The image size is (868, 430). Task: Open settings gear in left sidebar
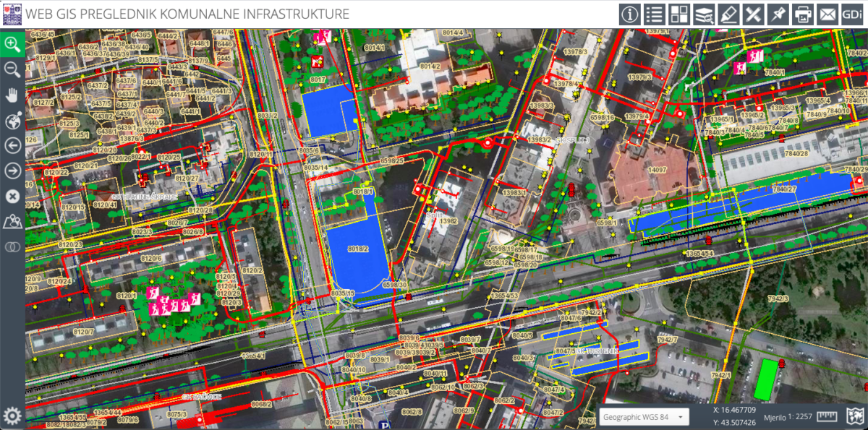pyautogui.click(x=12, y=416)
